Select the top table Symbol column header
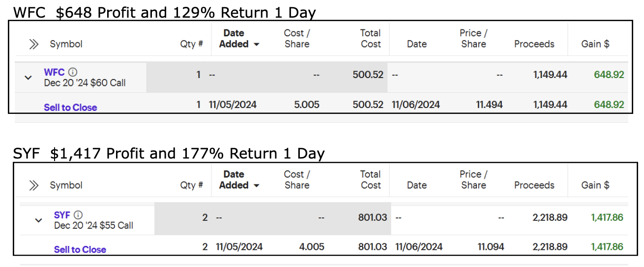This screenshot has height=267, width=644. (66, 44)
